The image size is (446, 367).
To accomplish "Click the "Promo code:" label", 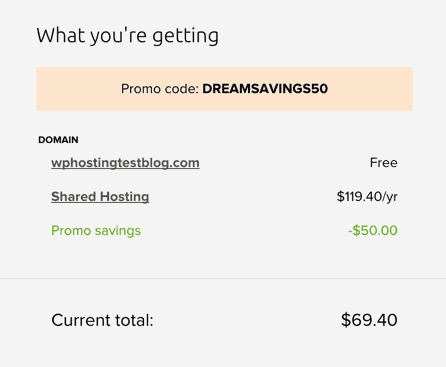I will tap(160, 89).
